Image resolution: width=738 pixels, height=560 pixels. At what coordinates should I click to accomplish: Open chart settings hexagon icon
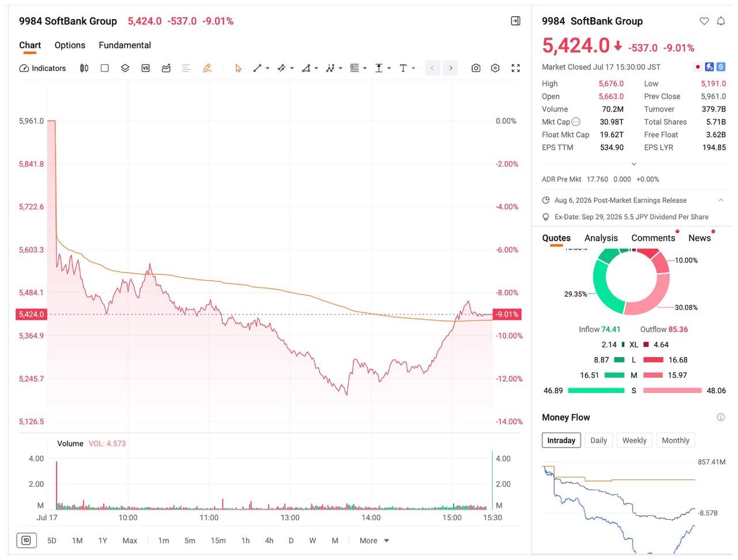click(x=495, y=68)
